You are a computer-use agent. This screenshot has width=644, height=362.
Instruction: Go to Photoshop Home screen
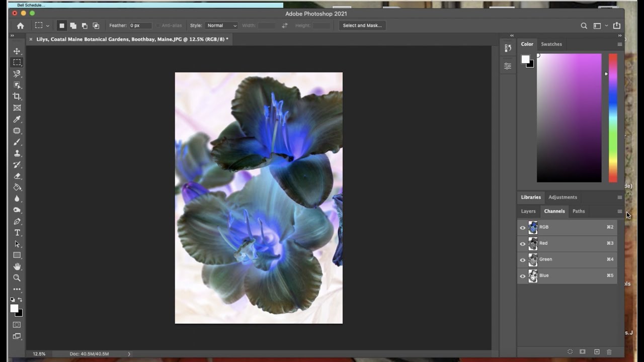pyautogui.click(x=20, y=26)
